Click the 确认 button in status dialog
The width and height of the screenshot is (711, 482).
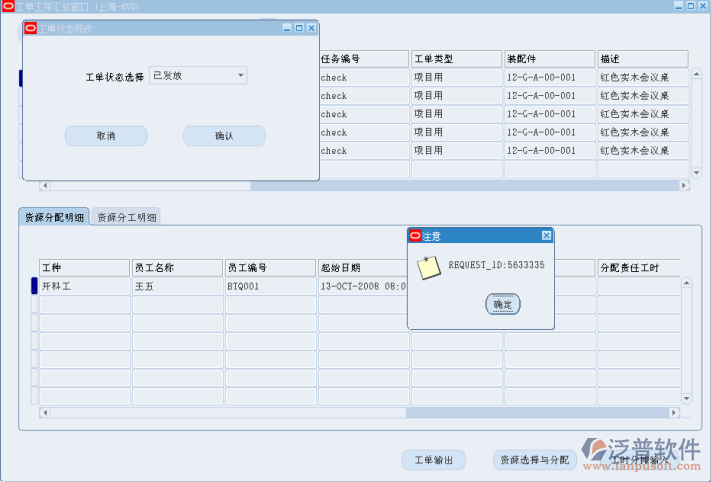tap(224, 136)
